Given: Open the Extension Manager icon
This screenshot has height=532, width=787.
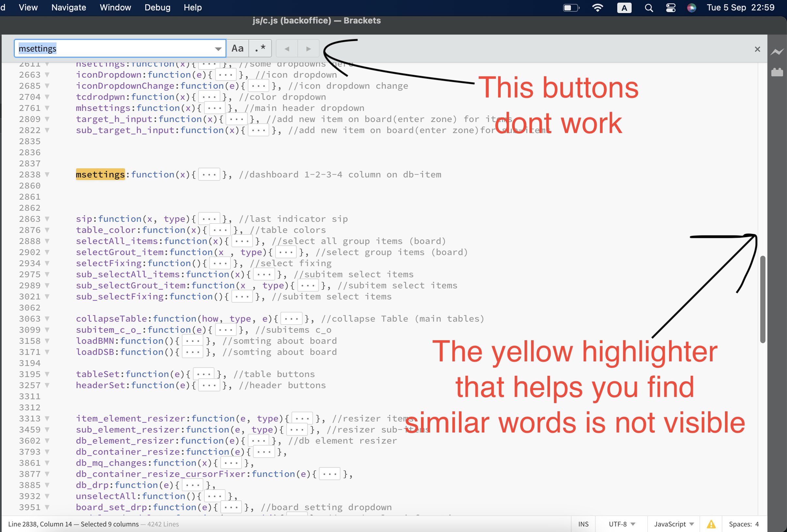Looking at the screenshot, I should click(x=778, y=72).
